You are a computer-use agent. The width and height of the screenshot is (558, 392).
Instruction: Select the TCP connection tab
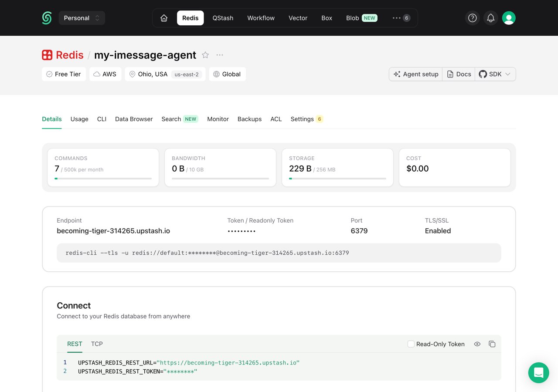pyautogui.click(x=97, y=344)
